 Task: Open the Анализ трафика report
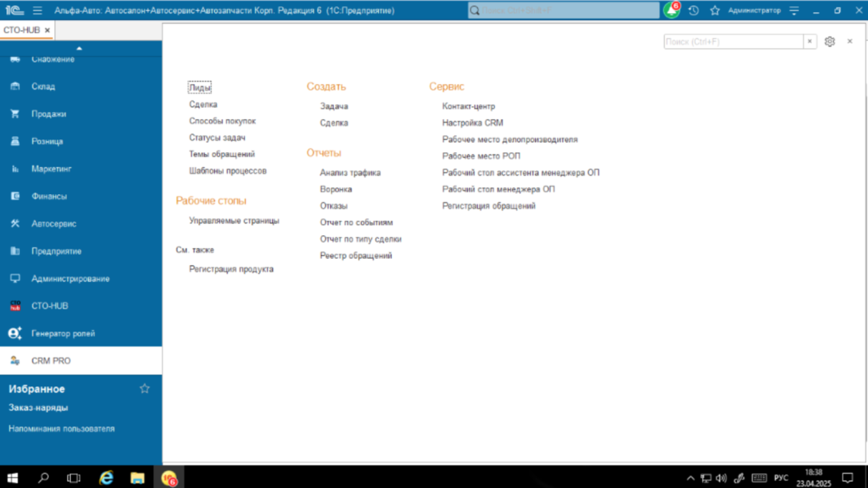[350, 173]
